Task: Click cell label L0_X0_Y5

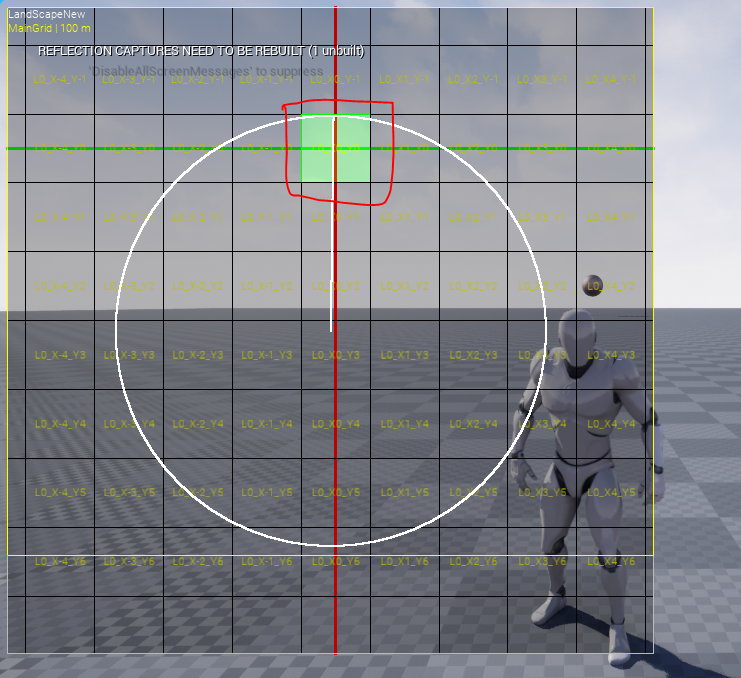Action: (336, 493)
